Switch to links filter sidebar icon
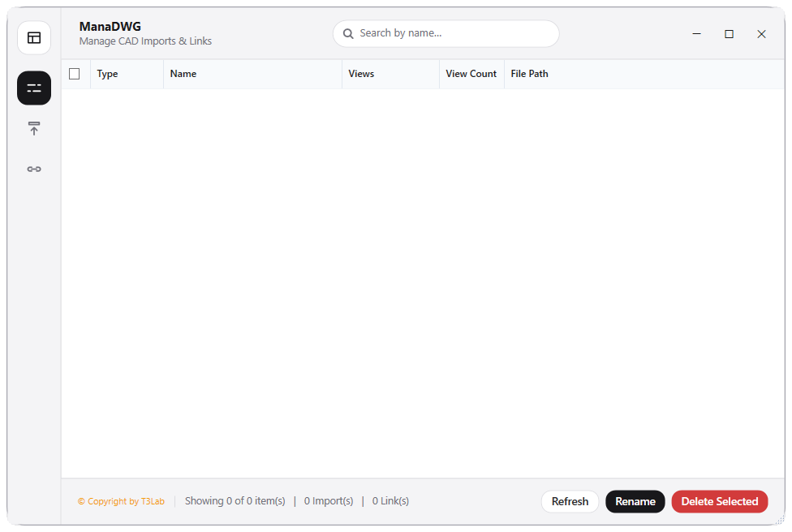 [x=34, y=169]
